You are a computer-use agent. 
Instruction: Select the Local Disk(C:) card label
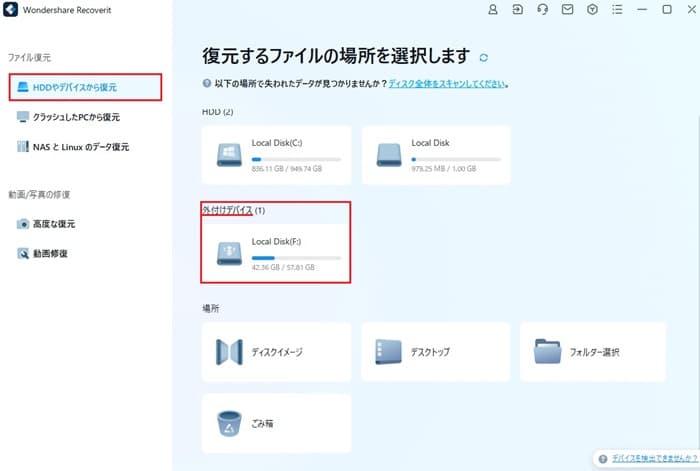pos(277,143)
